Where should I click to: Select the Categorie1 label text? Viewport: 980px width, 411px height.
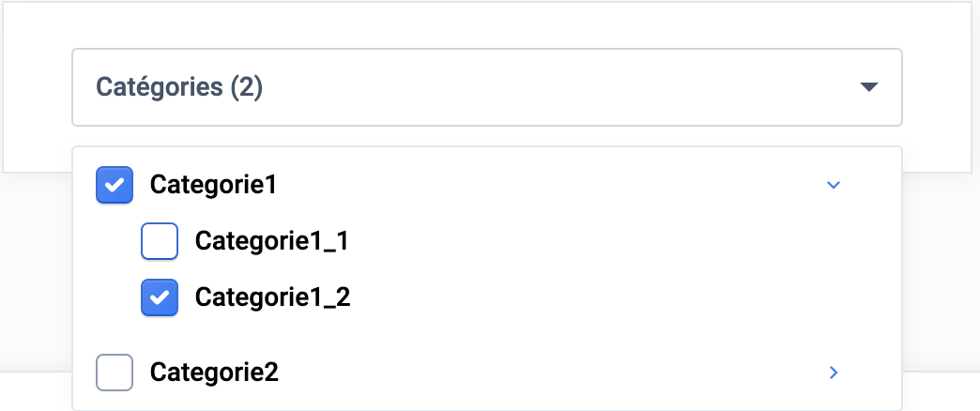(x=213, y=185)
